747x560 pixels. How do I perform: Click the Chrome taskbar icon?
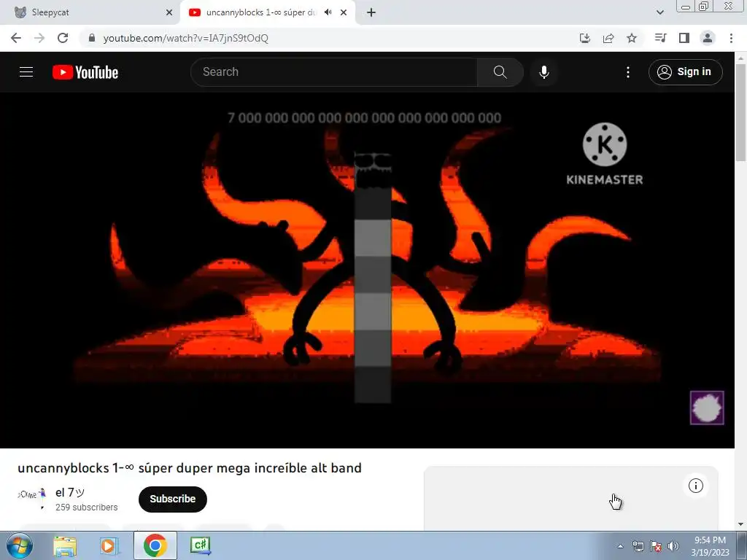(155, 545)
